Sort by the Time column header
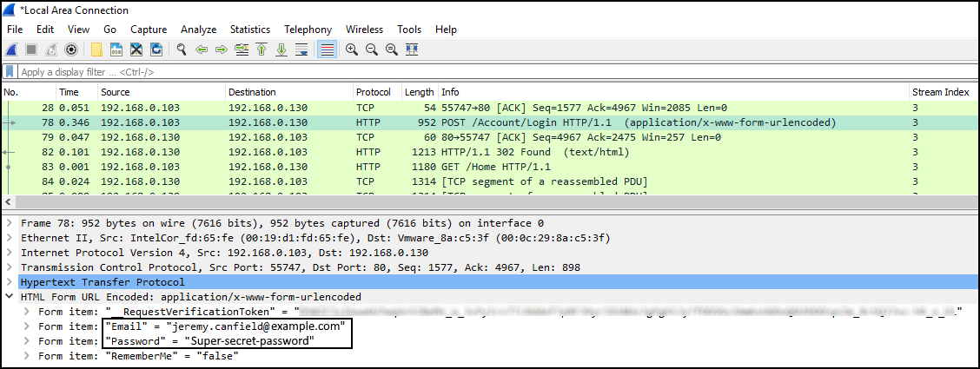The height and width of the screenshot is (369, 980). [76, 92]
